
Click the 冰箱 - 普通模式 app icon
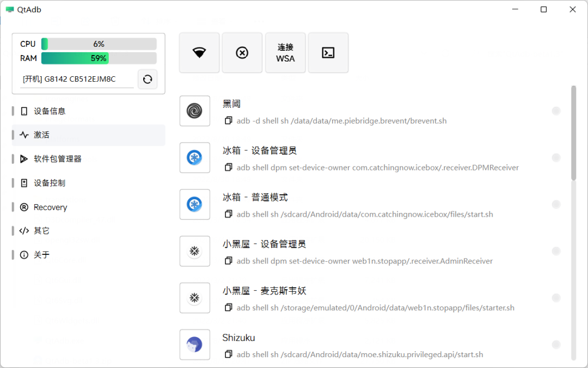coord(194,205)
